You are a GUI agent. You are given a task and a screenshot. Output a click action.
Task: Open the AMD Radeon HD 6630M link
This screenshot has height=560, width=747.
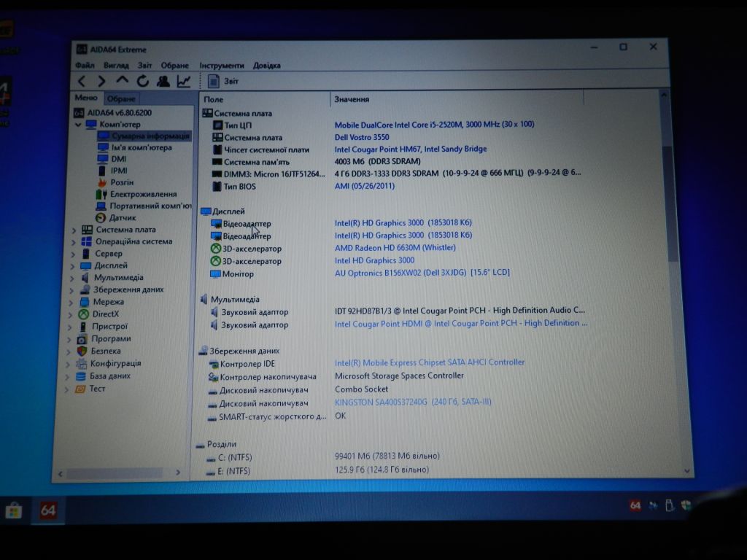(x=395, y=248)
